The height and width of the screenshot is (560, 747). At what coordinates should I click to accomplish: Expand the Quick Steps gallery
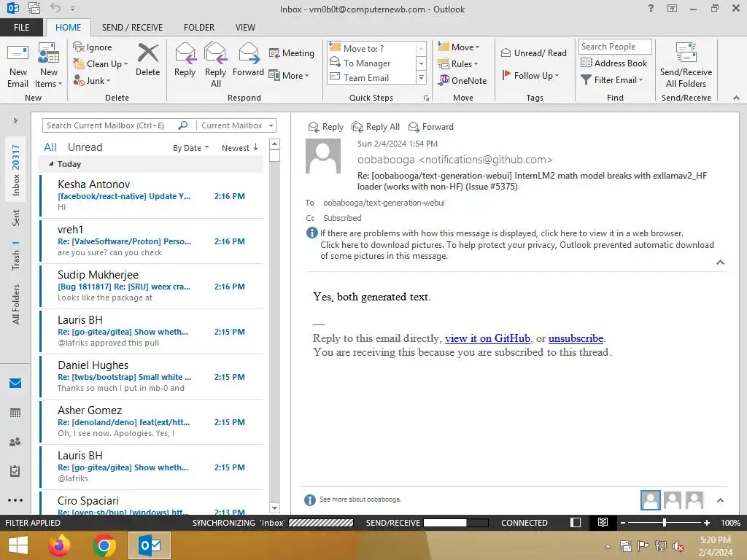(421, 77)
